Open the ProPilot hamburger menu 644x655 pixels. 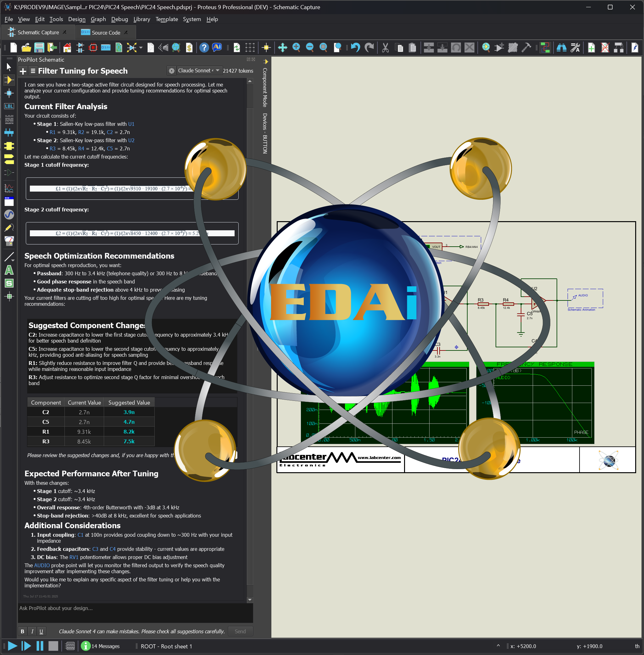[x=33, y=71]
